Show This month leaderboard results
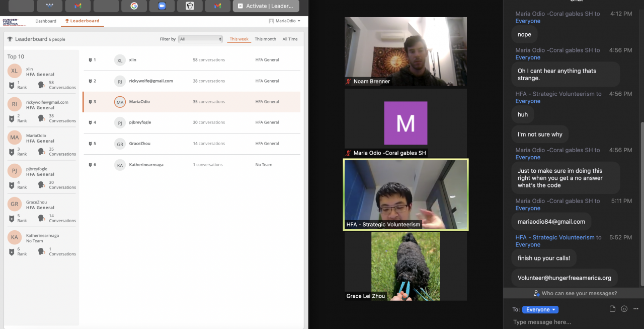The width and height of the screenshot is (644, 329). coord(265,39)
